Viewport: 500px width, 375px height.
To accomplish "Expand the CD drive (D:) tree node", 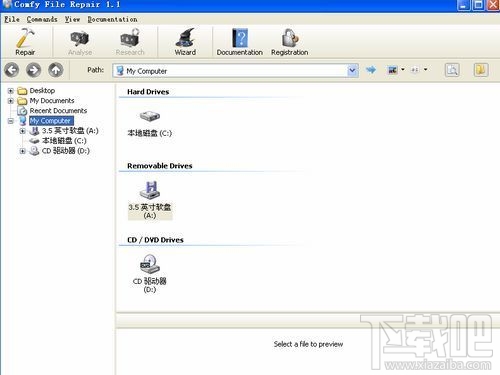I will pyautogui.click(x=22, y=151).
